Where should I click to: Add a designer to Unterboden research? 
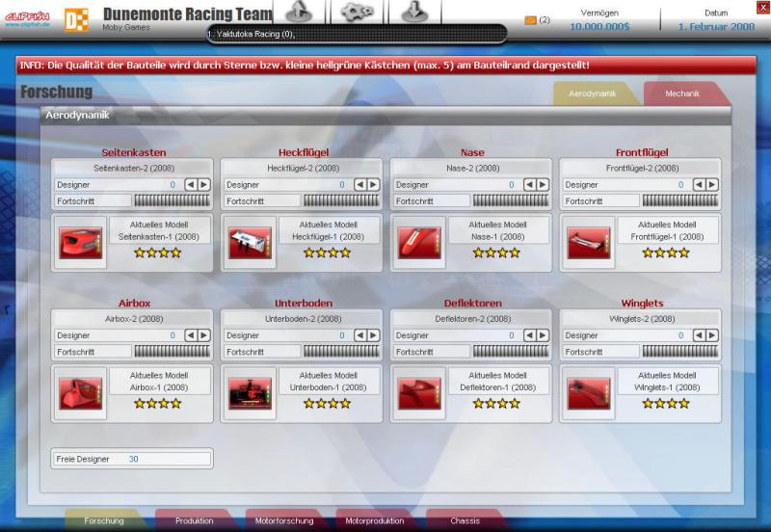[x=373, y=335]
